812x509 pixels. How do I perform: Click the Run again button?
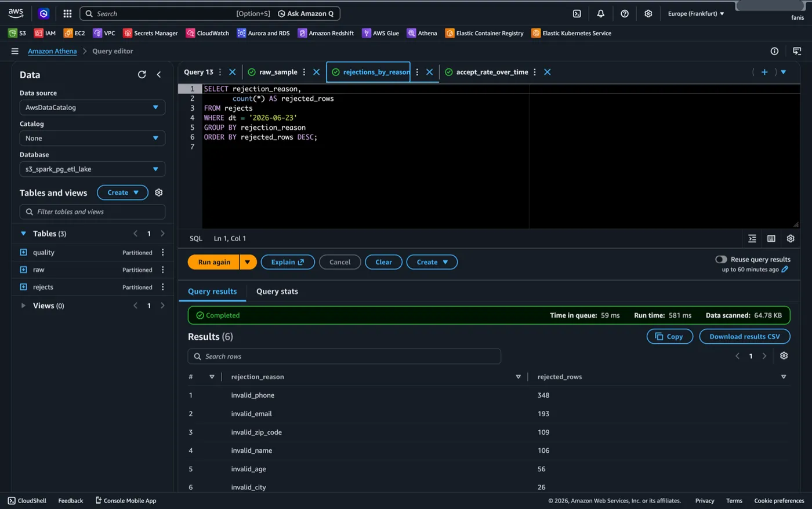pyautogui.click(x=214, y=262)
